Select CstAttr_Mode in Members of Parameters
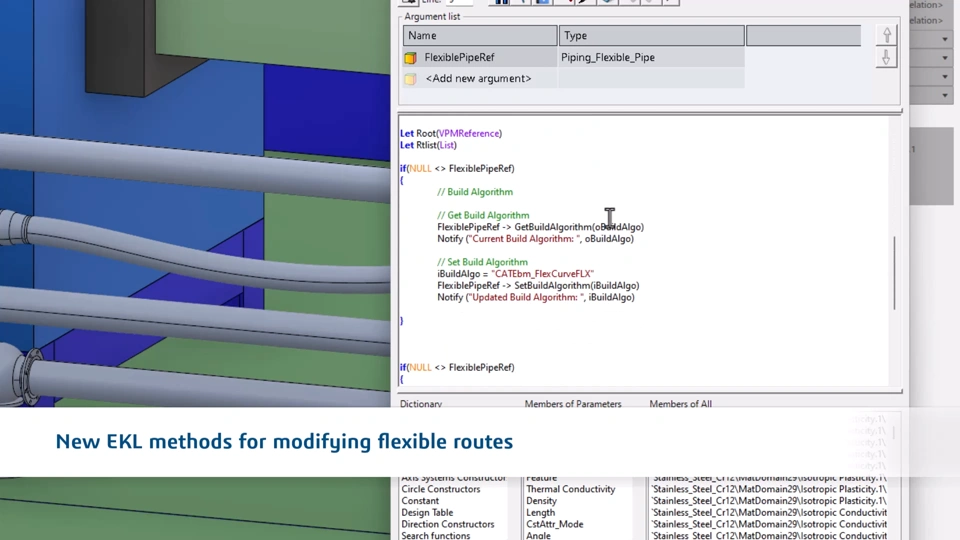The height and width of the screenshot is (540, 960). tap(555, 524)
